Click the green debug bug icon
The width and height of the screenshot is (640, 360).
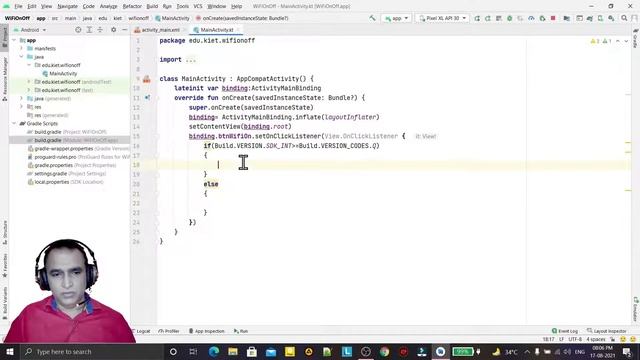(509, 18)
